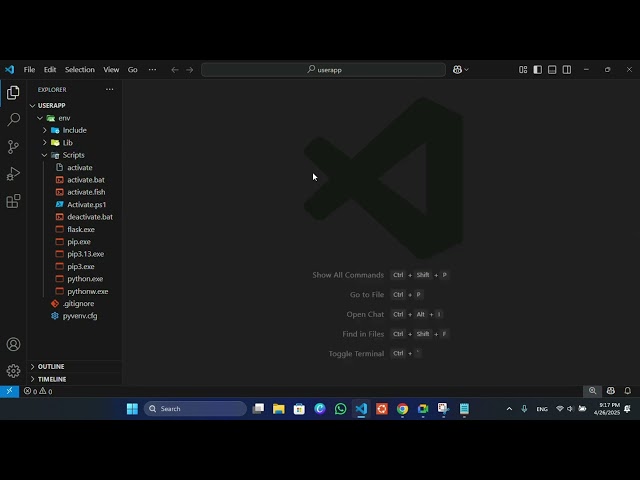This screenshot has height=480, width=640.
Task: Open pyvenv.cfg file
Action: click(x=74, y=316)
